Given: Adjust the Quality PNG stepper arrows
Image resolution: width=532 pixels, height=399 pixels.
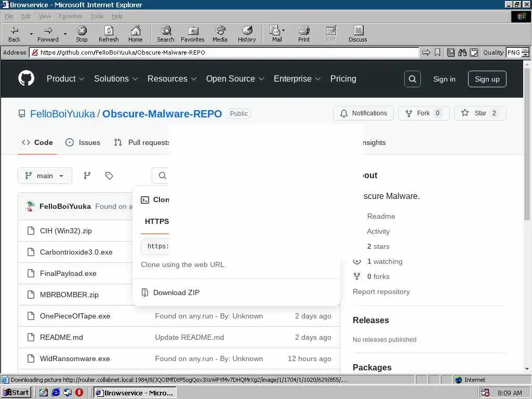Looking at the screenshot, I should [525, 52].
